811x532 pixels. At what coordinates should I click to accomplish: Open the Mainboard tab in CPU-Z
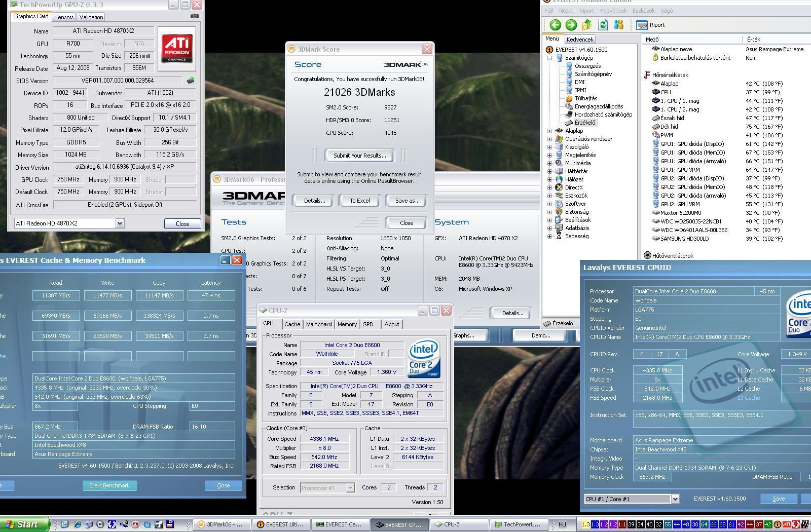pos(319,324)
